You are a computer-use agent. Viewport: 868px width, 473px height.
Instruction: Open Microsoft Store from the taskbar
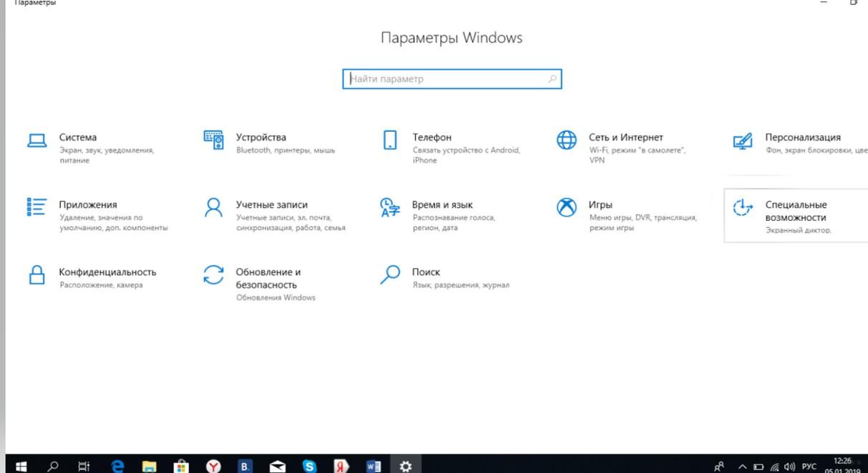[x=181, y=466]
